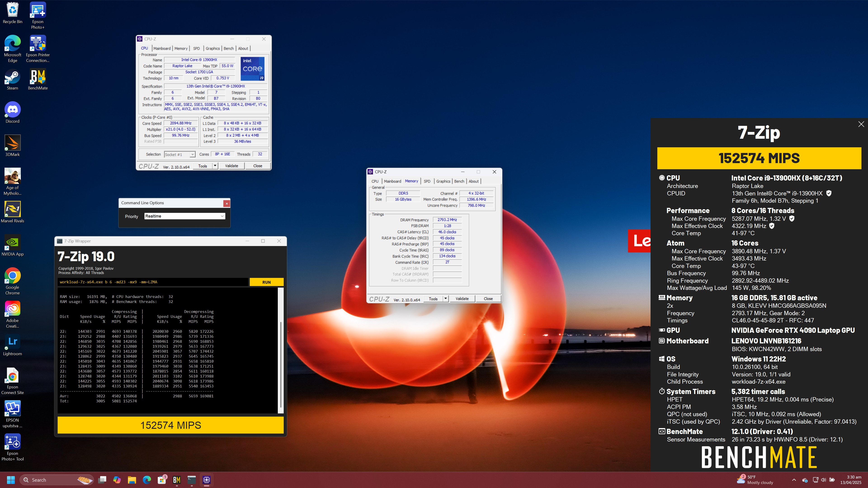Open the clock showing 3:30 am
Screen dimensions: 868x488
850,480
